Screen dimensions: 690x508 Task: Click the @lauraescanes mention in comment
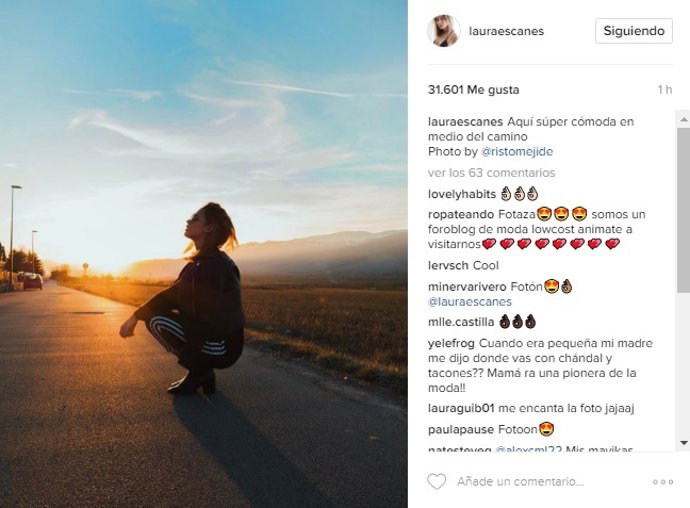(x=469, y=301)
